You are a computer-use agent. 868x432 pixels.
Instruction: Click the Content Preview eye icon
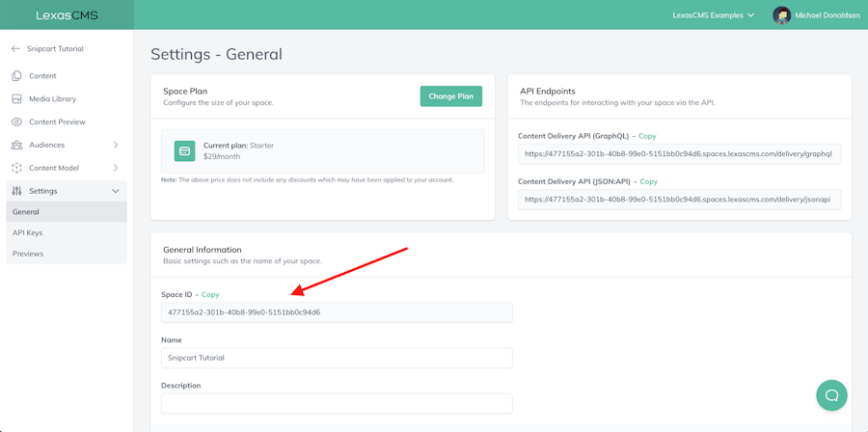click(x=16, y=121)
